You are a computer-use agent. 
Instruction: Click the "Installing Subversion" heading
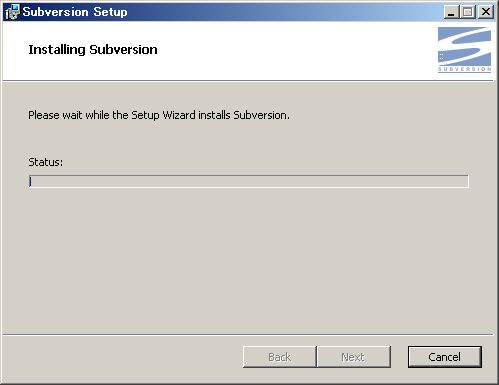coord(93,50)
